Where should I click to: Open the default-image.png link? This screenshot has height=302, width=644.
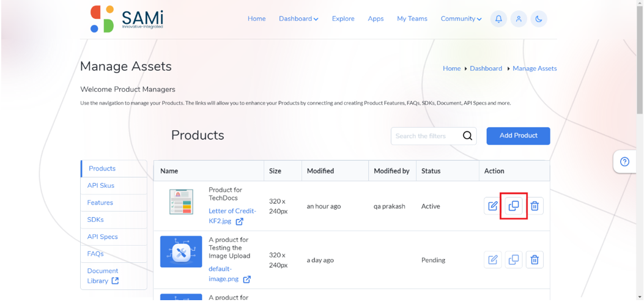(x=224, y=274)
